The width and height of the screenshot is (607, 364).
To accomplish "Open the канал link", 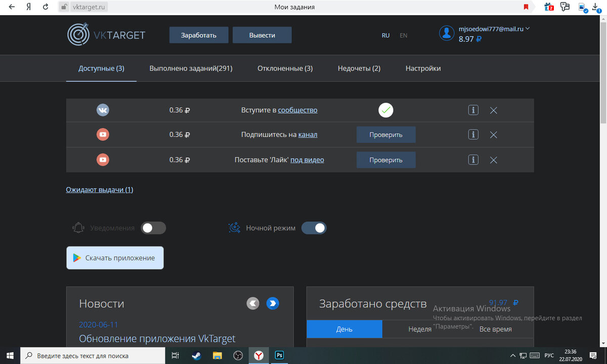I will (308, 134).
